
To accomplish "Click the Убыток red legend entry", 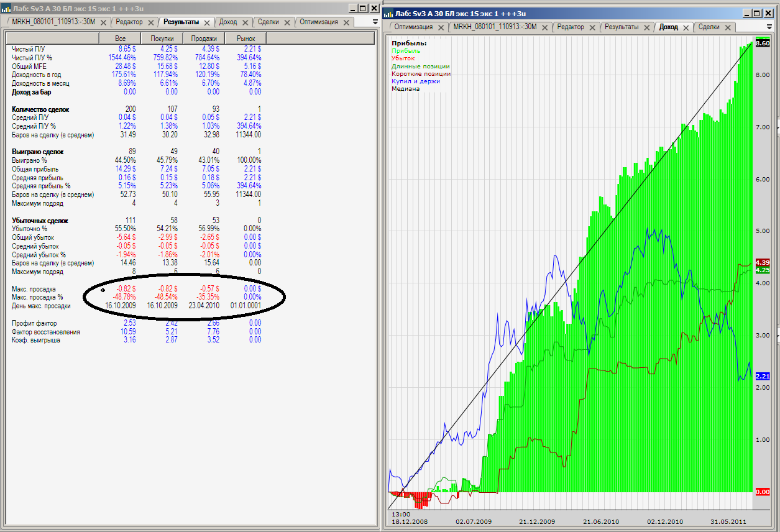I will click(x=404, y=58).
